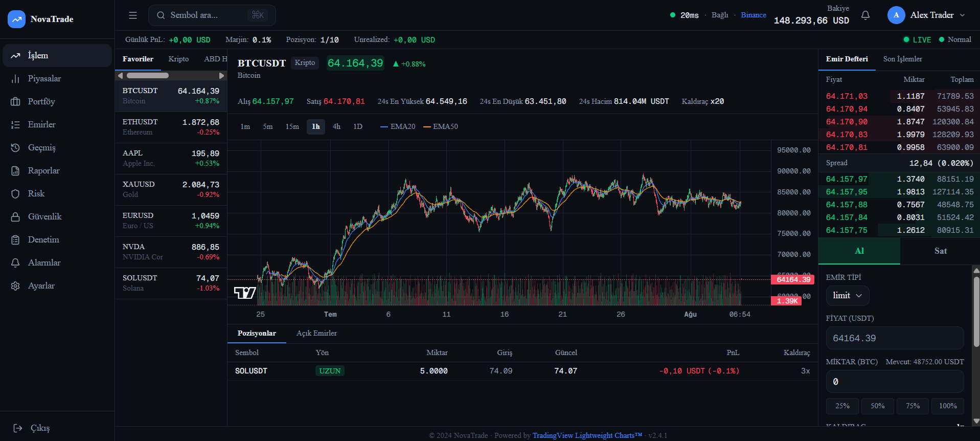Open Denetim audit page

point(57,239)
